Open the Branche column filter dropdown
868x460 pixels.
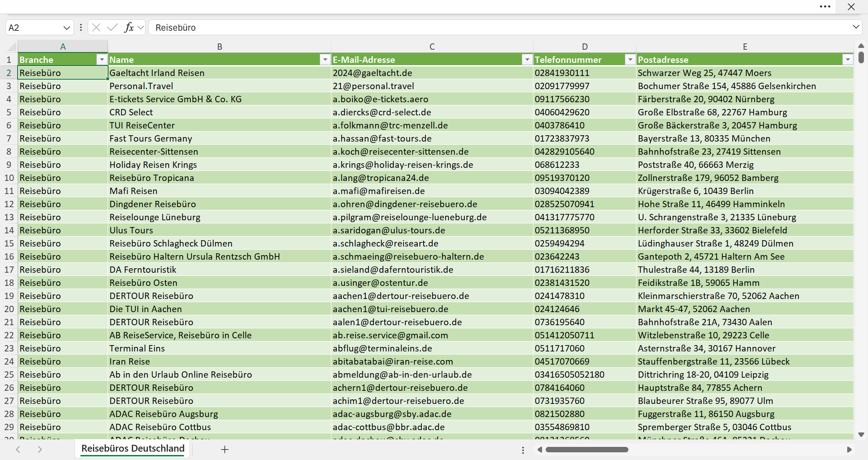click(102, 60)
